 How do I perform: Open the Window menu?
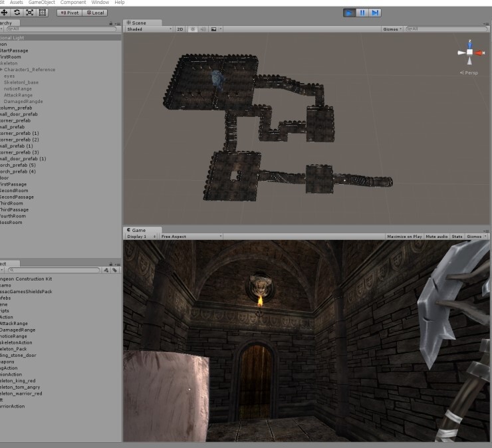[100, 3]
